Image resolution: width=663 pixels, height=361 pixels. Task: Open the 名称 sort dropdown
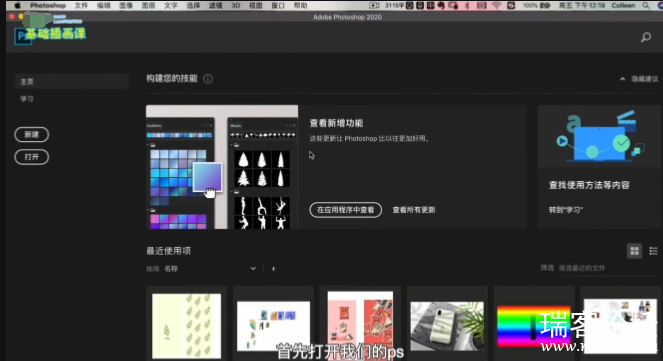[x=210, y=268]
